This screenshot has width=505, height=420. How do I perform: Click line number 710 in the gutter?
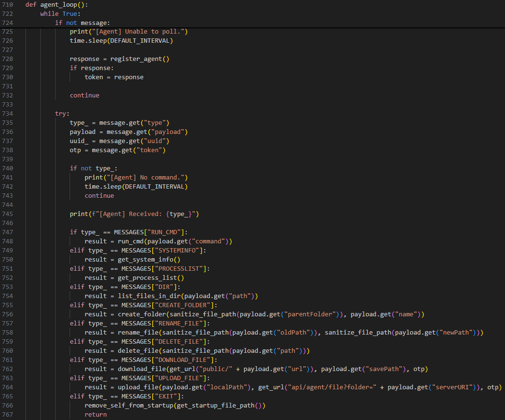pyautogui.click(x=7, y=4)
